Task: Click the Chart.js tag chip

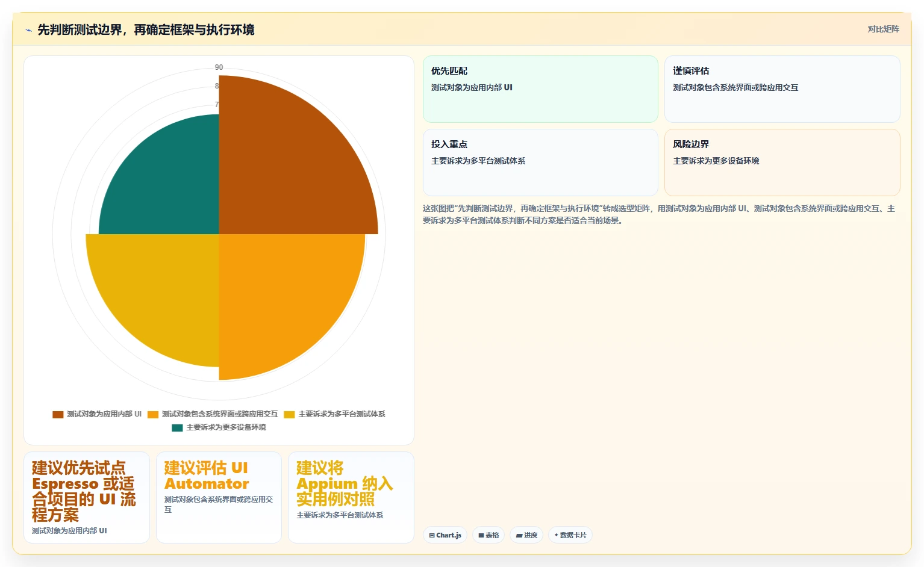Action: [x=445, y=535]
